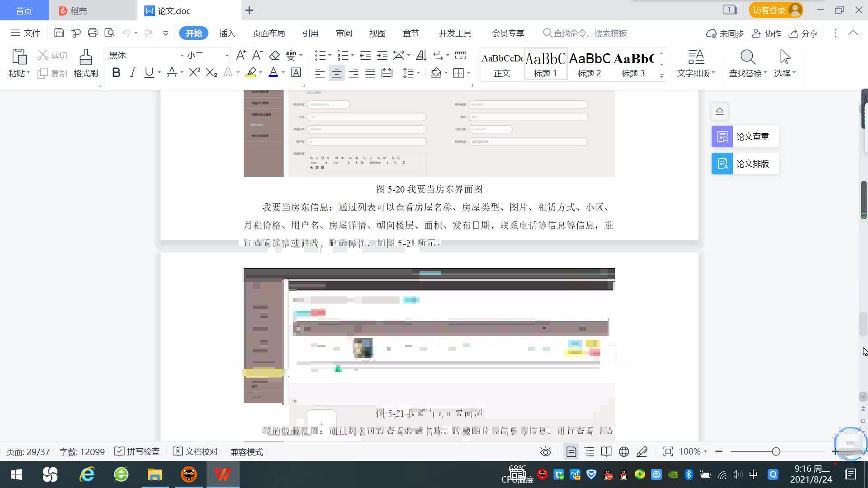Expand the font name 黑体 dropdown
Viewport: 868px width, 488px height.
(x=182, y=56)
